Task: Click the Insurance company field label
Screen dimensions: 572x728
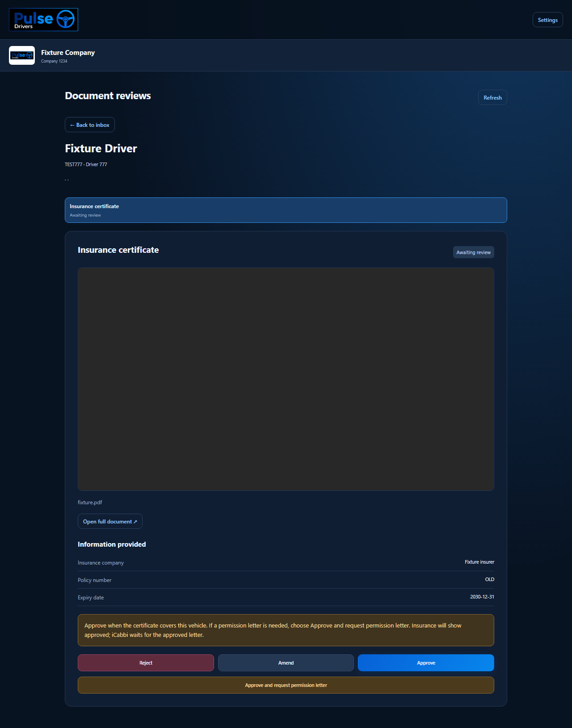Action: coord(101,563)
